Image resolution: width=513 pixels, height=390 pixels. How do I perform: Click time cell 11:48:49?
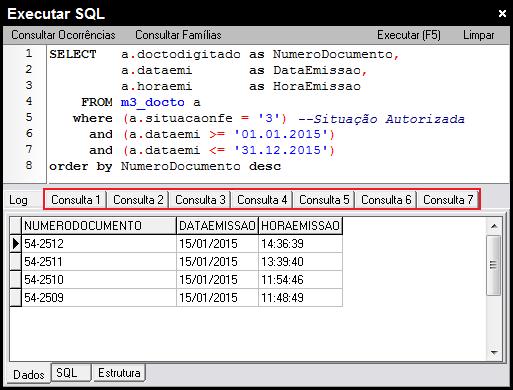300,298
